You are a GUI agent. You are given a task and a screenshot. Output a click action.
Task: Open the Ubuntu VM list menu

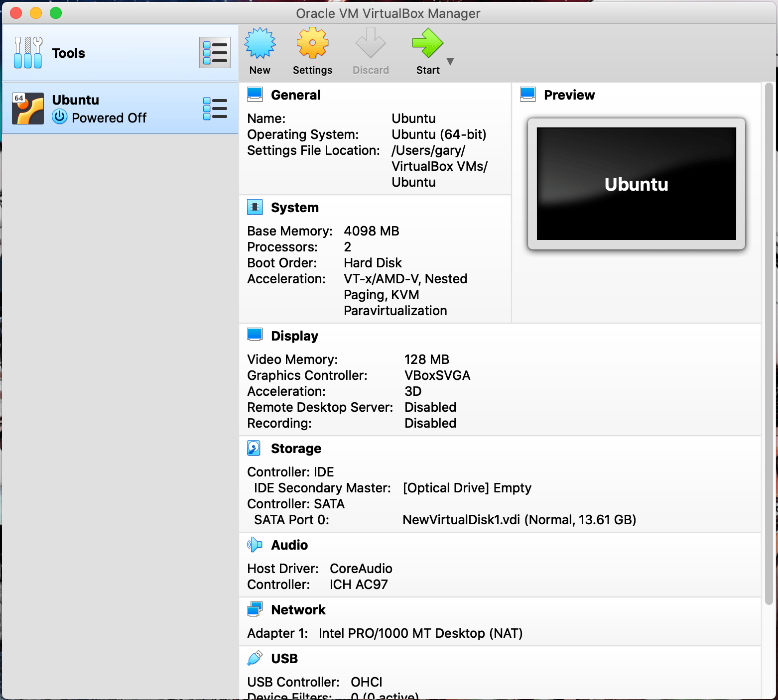(x=215, y=108)
